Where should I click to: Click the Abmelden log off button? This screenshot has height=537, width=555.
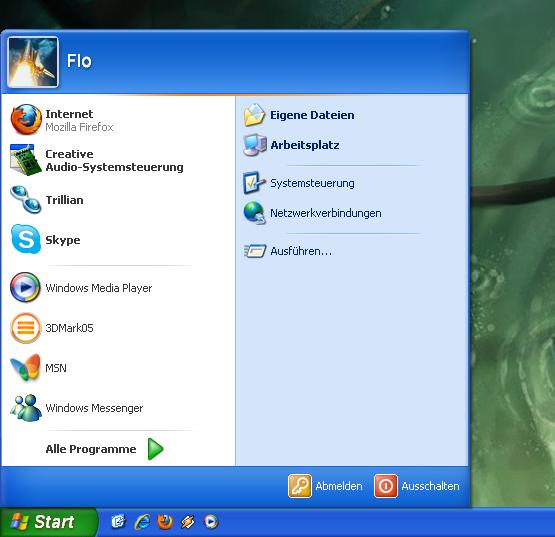pyautogui.click(x=325, y=486)
